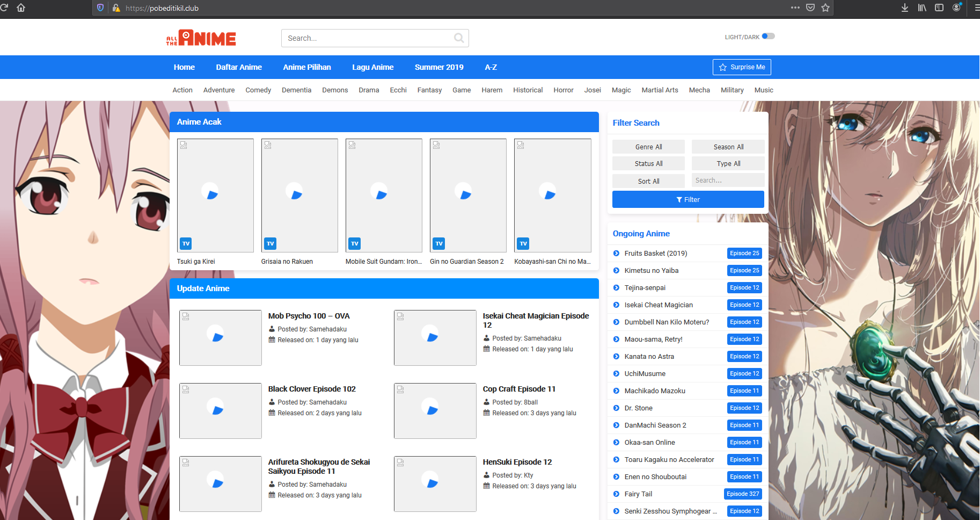Open the Season All dropdown
The image size is (980, 520).
pyautogui.click(x=728, y=147)
